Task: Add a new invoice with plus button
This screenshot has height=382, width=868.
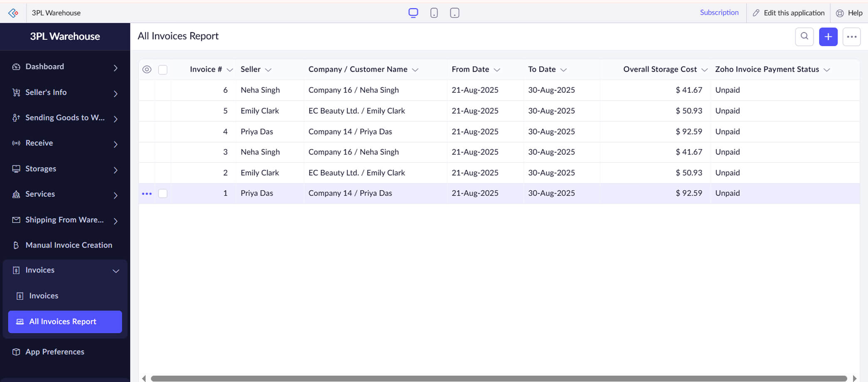Action: pos(828,37)
